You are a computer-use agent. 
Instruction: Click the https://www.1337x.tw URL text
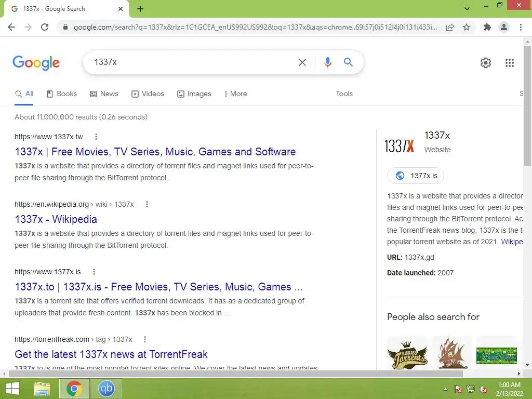pos(48,137)
